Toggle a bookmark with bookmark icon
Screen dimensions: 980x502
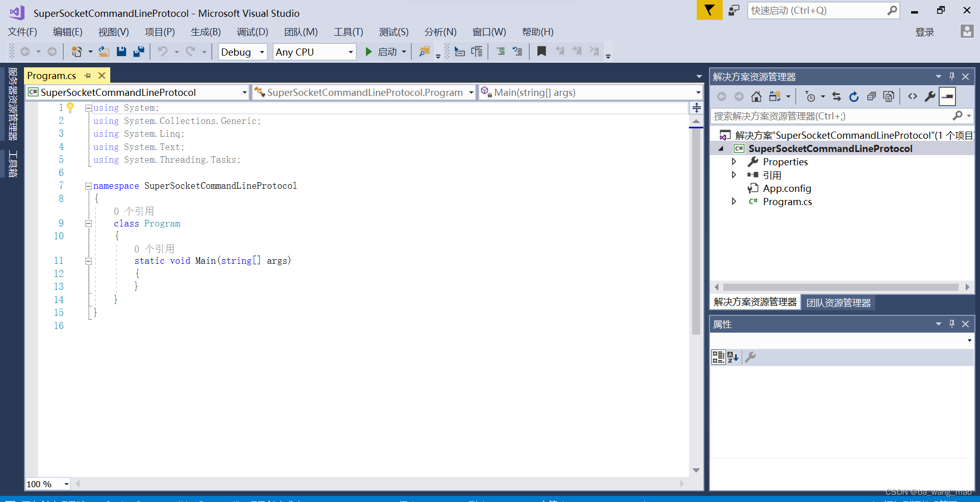[x=542, y=52]
